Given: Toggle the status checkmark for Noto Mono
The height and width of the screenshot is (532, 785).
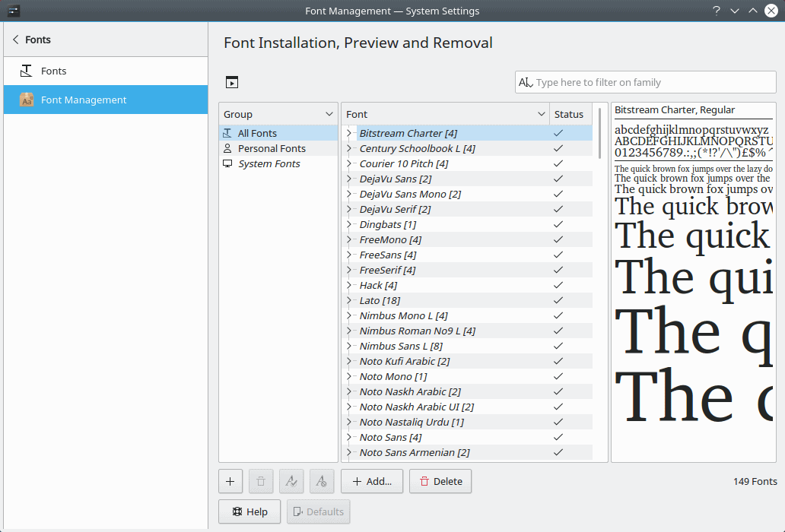Looking at the screenshot, I should coord(558,376).
